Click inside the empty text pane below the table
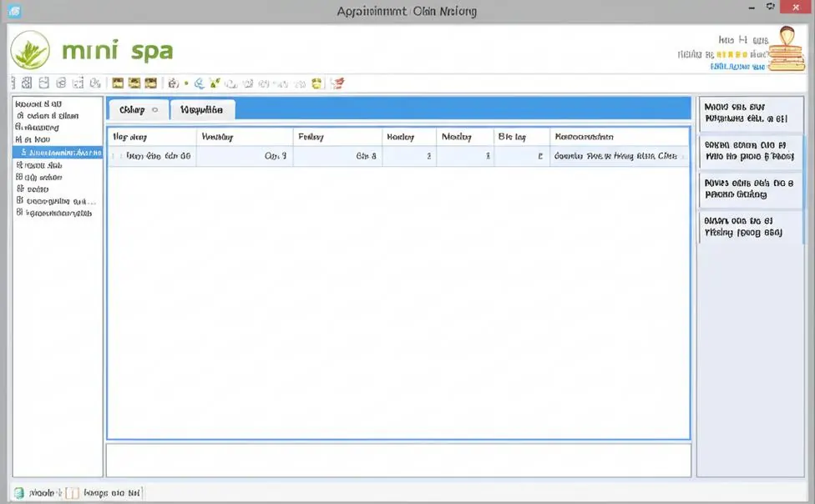 (398, 460)
